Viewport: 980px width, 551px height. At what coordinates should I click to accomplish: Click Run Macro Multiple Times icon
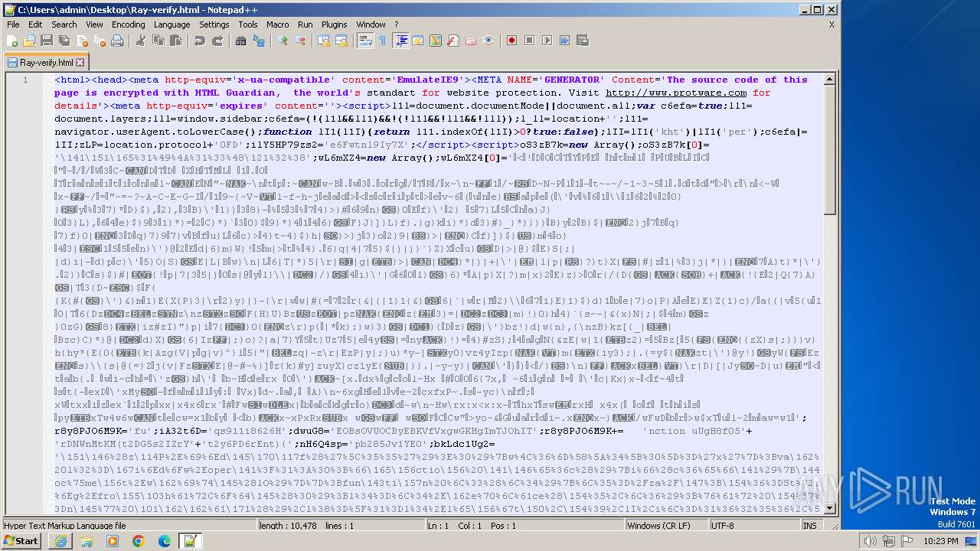click(564, 41)
